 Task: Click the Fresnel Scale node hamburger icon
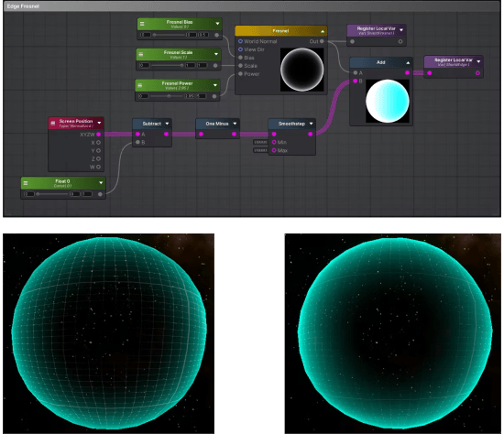pos(141,54)
